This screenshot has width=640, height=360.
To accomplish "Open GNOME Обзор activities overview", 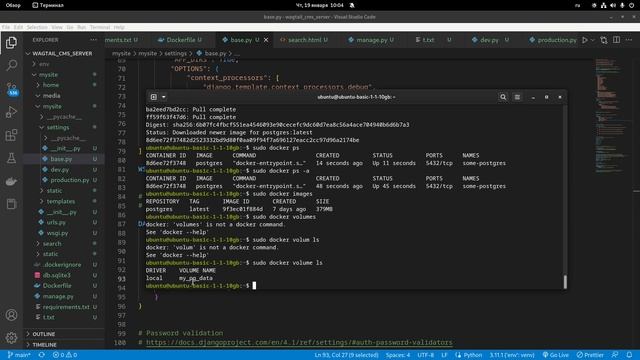I will (13, 5).
